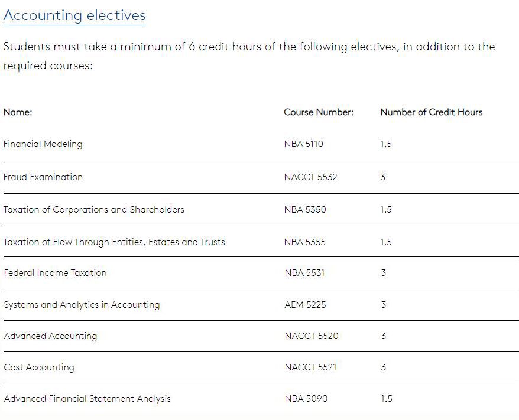Click the Cost Accounting course name
519x420 pixels.
coord(39,367)
